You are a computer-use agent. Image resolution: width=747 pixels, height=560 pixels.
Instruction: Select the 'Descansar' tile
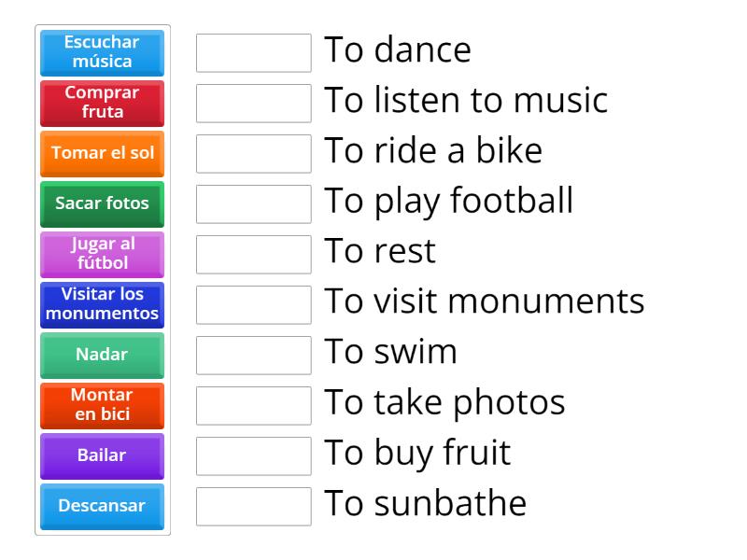[102, 507]
